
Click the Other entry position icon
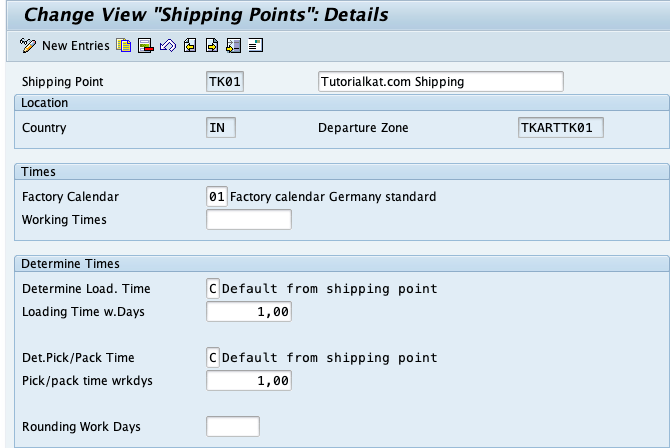pos(234,45)
